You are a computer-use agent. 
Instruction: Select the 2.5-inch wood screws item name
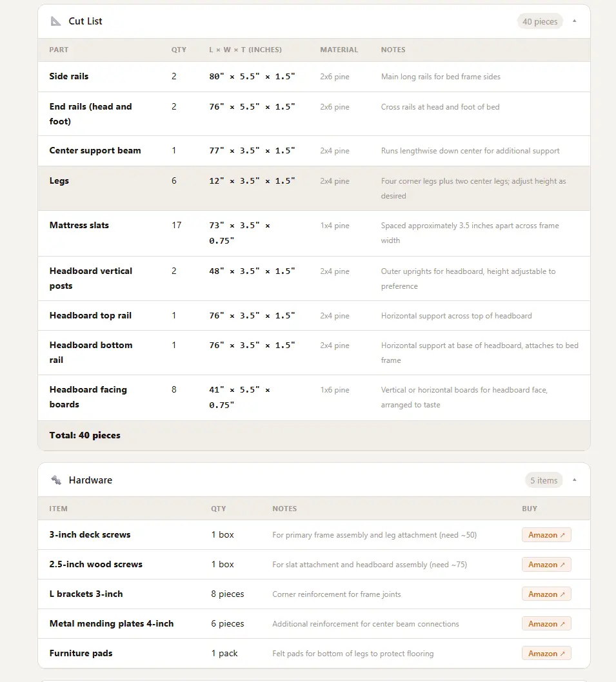click(x=95, y=564)
